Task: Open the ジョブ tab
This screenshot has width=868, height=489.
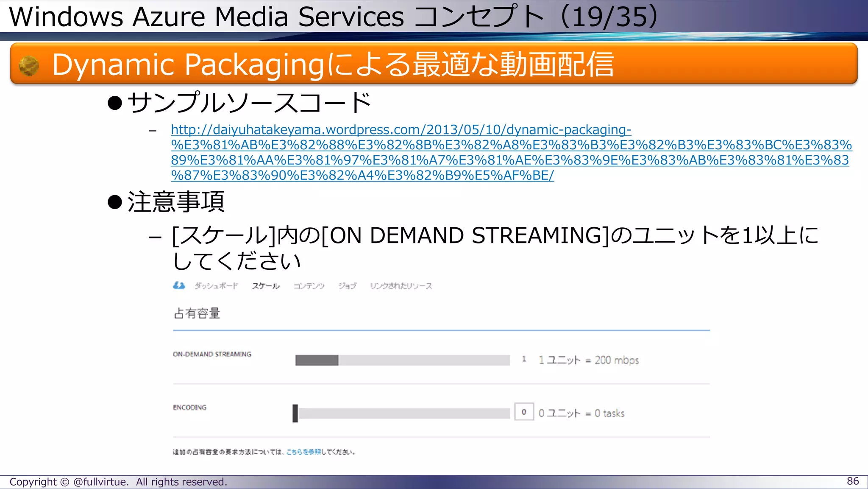Action: point(347,286)
